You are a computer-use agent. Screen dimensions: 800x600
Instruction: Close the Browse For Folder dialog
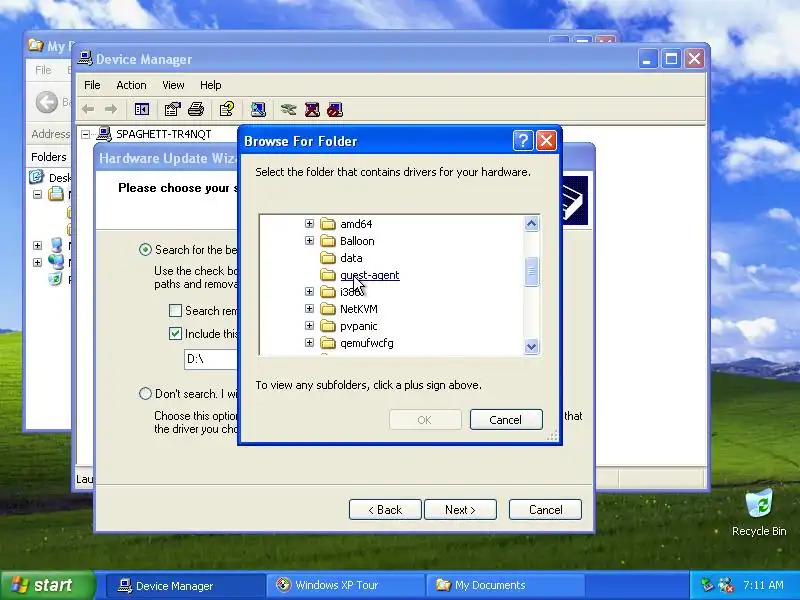coord(546,140)
